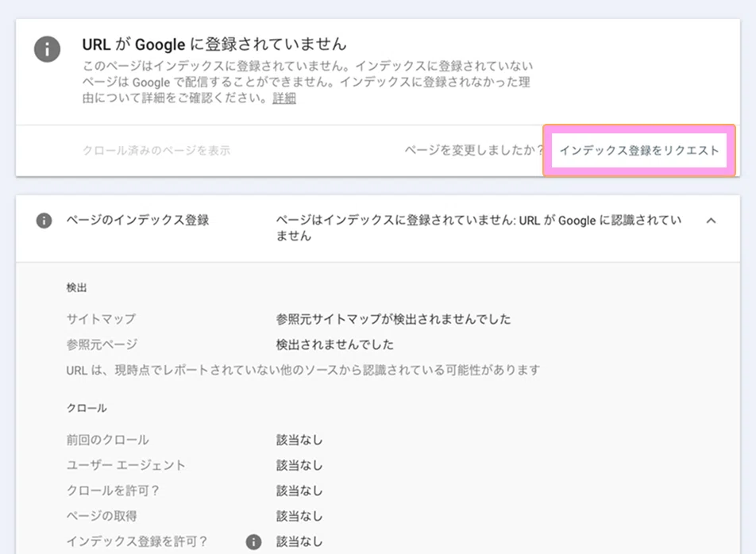Click the large info icon beside URL が Google に登録されていません

48,49
